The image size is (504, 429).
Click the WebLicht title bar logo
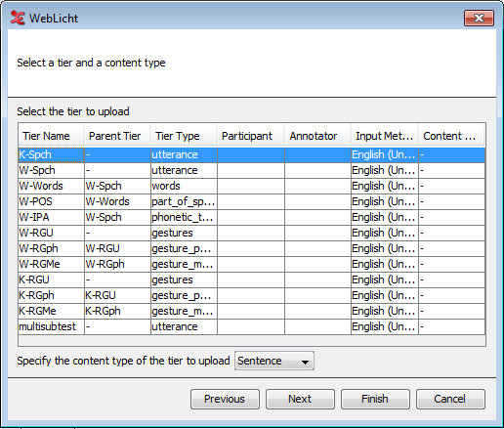click(x=18, y=18)
